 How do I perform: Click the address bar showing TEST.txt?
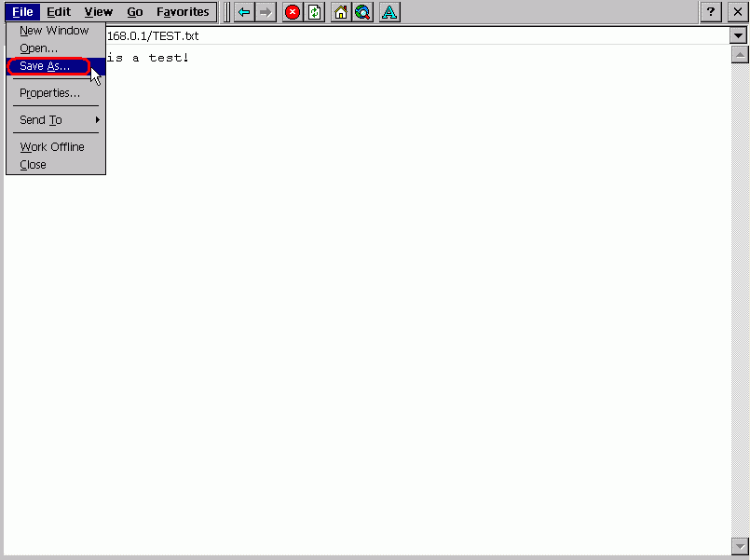pos(416,35)
